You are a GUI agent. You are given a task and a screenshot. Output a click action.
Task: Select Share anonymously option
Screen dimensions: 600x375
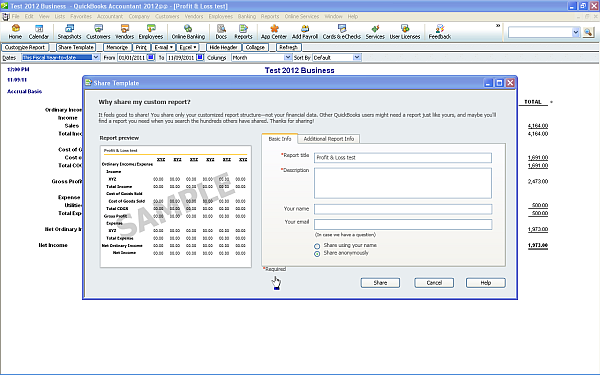point(317,254)
